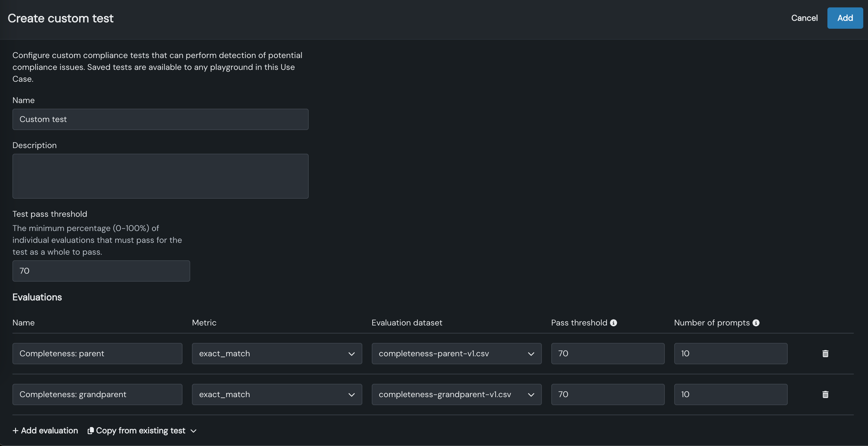Click inside the Description text area

coord(160,176)
